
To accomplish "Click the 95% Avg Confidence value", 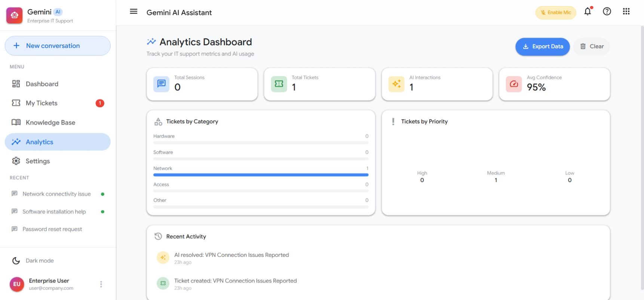I will coord(536,87).
